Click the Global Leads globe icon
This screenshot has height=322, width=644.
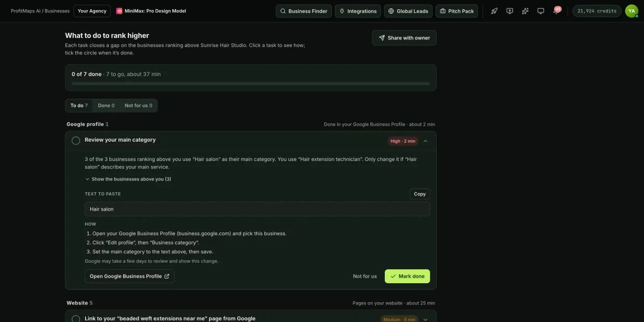pos(391,11)
